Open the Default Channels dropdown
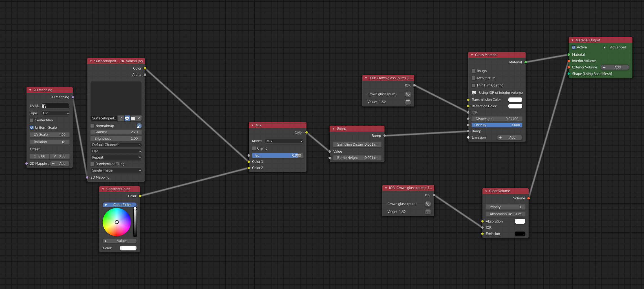 (x=116, y=145)
